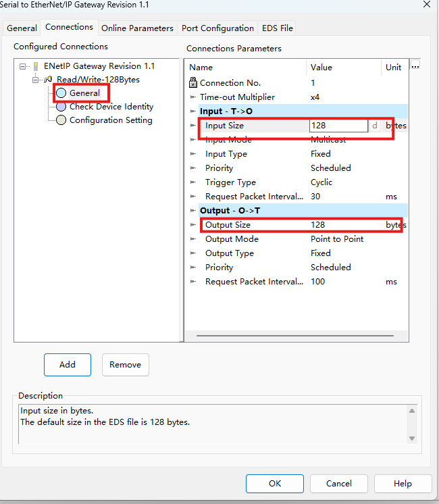Click the arrow marker beside Trigger Type
The image size is (439, 504).
(x=193, y=182)
